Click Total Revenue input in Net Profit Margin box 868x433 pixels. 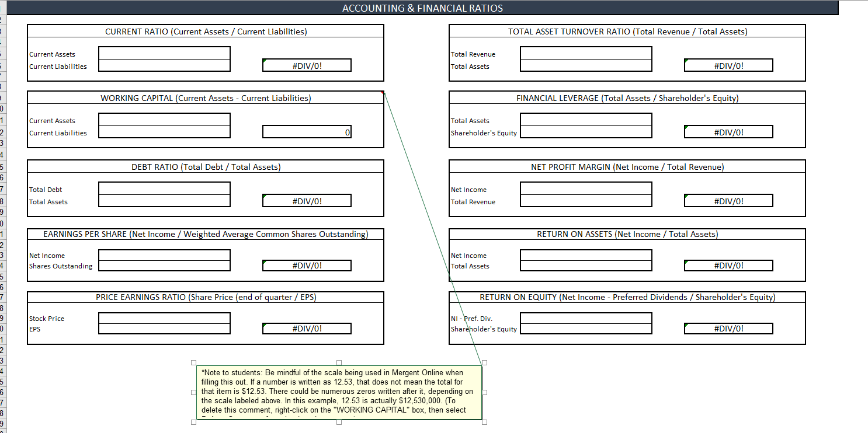coord(586,201)
